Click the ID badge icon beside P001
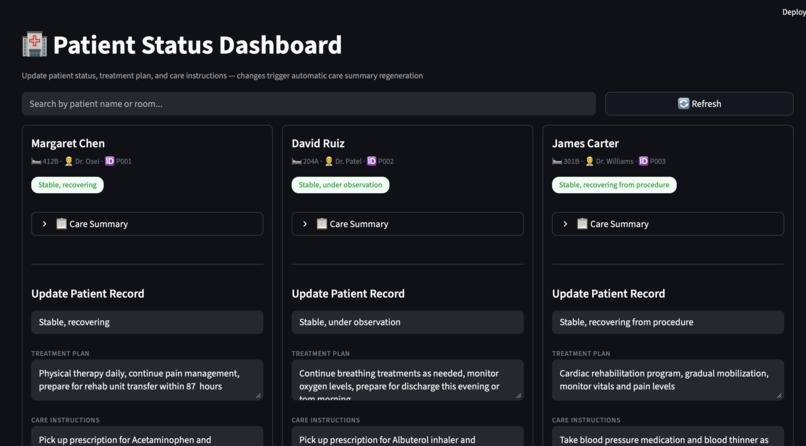 point(109,161)
